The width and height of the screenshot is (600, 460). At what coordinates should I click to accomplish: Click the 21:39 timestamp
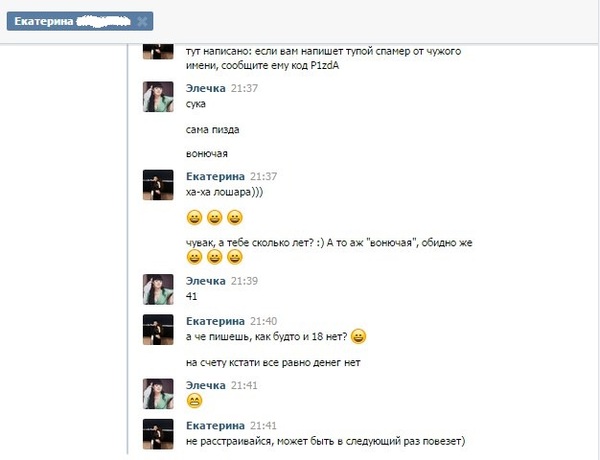point(244,281)
